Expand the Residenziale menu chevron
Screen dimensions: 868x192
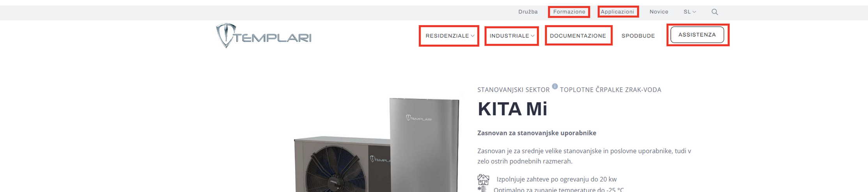(x=473, y=36)
